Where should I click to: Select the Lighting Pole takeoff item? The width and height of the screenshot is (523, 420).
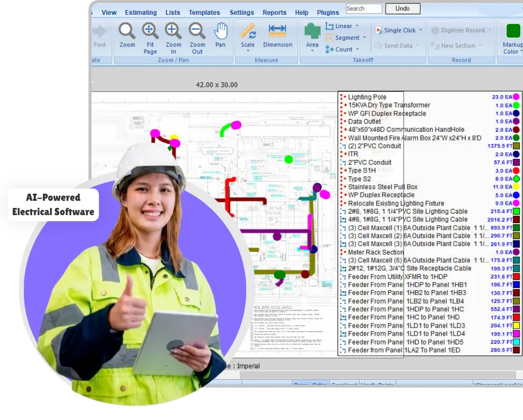367,97
